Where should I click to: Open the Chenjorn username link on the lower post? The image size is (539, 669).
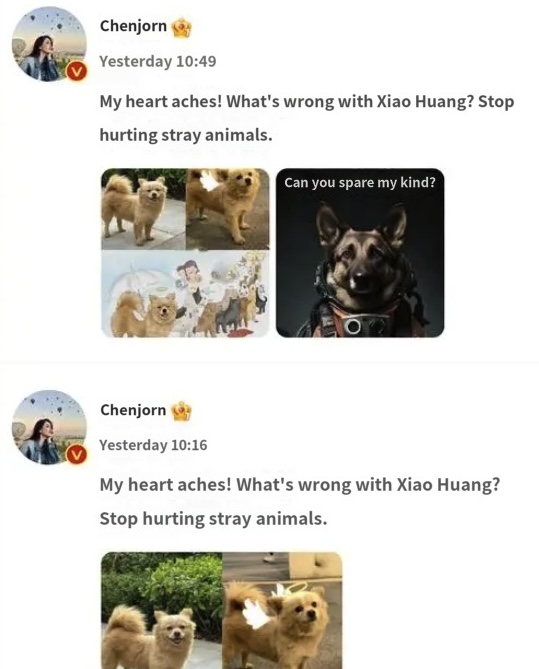pos(133,410)
